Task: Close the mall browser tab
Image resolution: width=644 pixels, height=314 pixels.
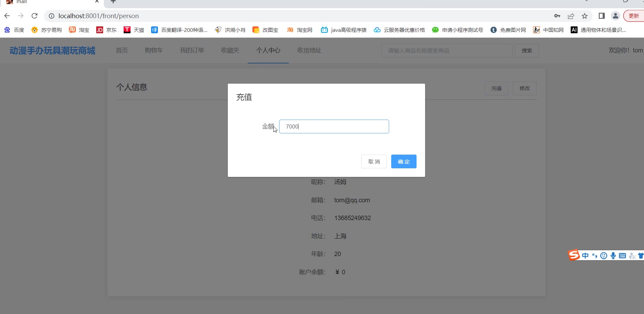Action: 97,1
